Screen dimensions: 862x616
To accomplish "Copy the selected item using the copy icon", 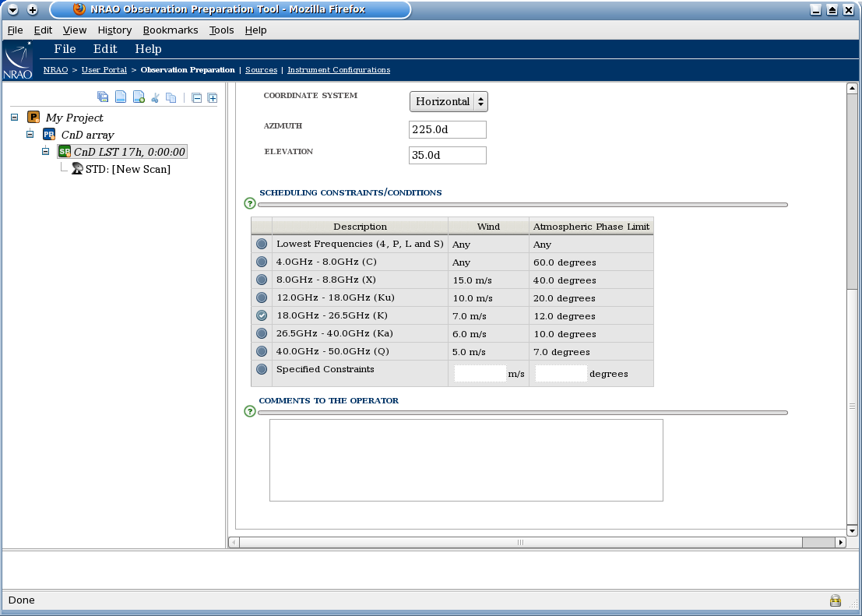I will (172, 97).
